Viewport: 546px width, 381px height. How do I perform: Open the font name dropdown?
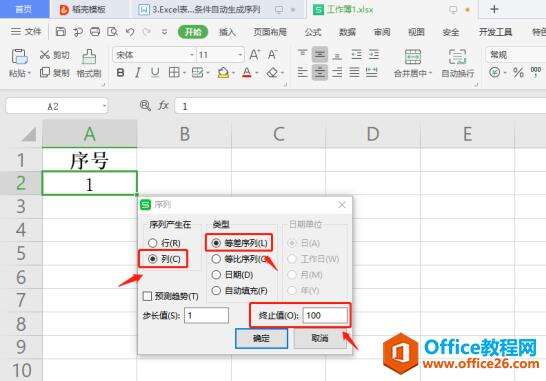pyautogui.click(x=192, y=55)
